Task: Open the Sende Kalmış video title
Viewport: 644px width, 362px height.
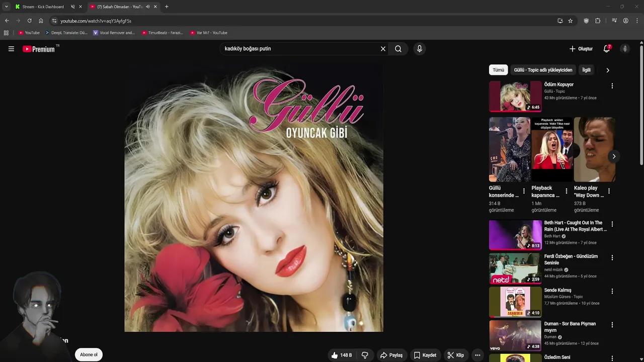Action: [557, 290]
